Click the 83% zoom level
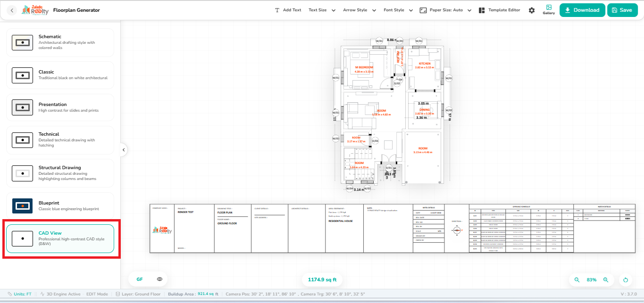This screenshot has width=644, height=303. pyautogui.click(x=591, y=280)
